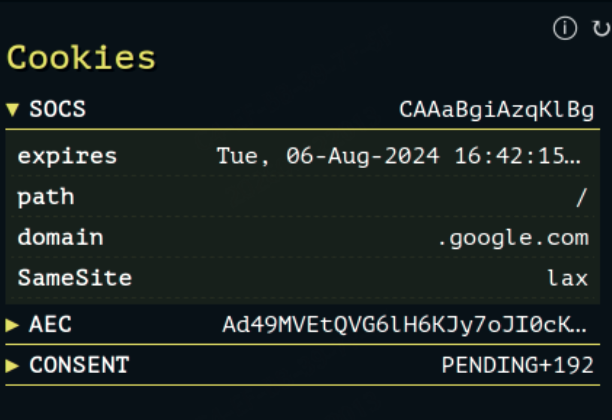The image size is (612, 420).
Task: Expand the AEC cookie triangle
Action: (x=12, y=325)
